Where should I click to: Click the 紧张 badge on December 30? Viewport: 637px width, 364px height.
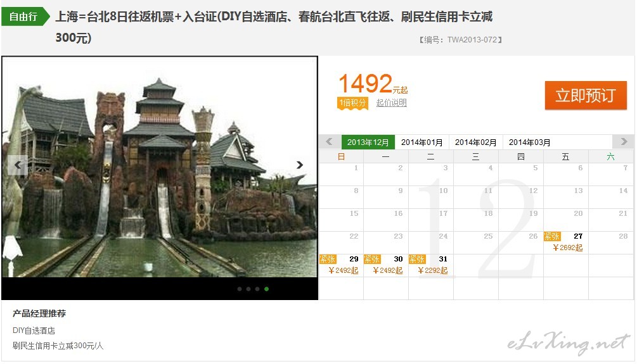[372, 259]
